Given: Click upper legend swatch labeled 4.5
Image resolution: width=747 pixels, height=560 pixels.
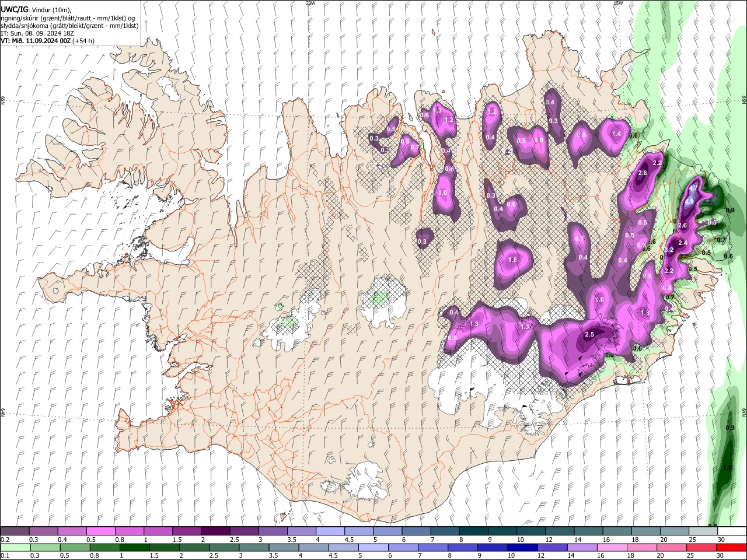Looking at the screenshot, I should [358, 531].
